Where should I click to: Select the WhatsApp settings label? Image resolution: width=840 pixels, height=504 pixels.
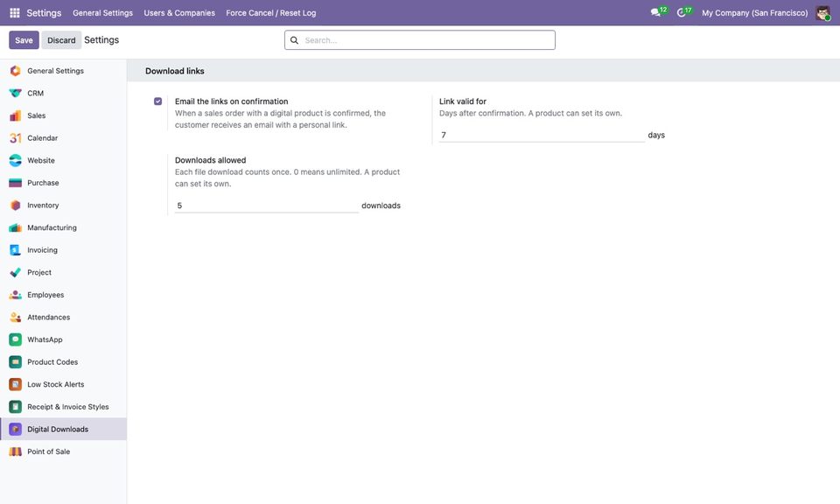click(x=45, y=339)
